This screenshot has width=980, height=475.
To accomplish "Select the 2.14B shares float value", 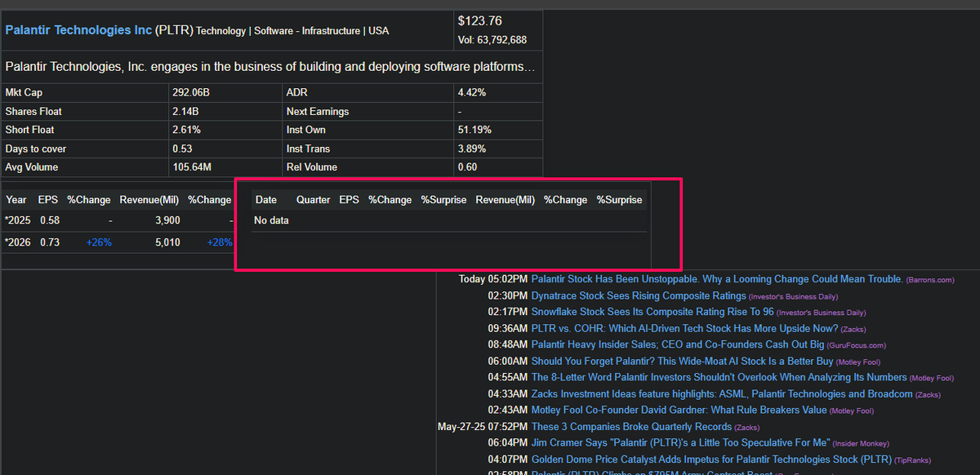I will point(185,112).
